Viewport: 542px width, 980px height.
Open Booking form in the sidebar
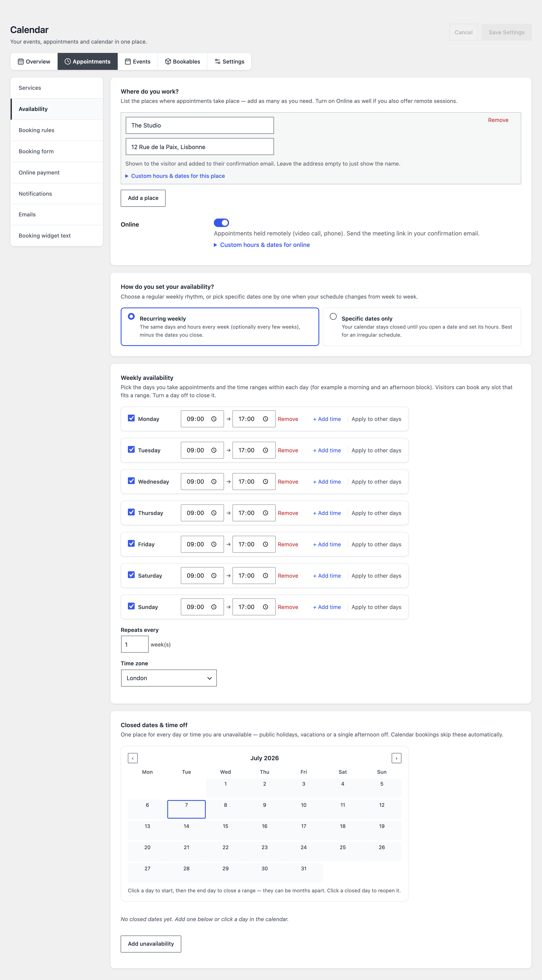[57, 151]
